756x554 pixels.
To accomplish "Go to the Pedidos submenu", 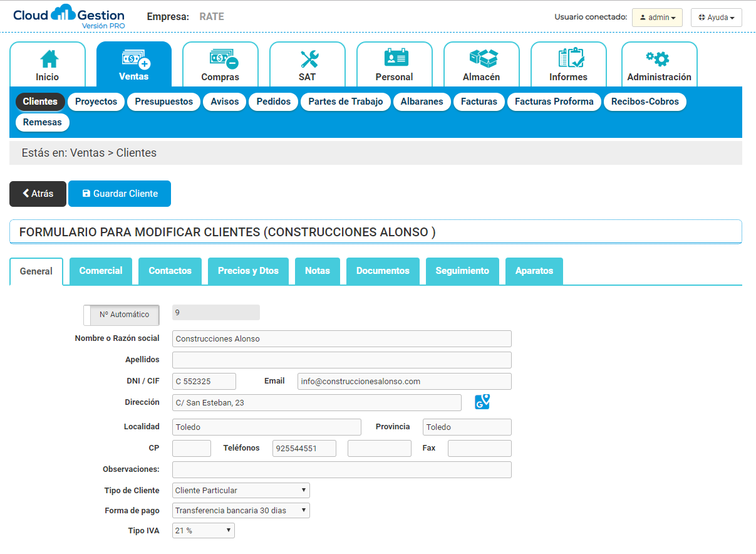I will (274, 102).
